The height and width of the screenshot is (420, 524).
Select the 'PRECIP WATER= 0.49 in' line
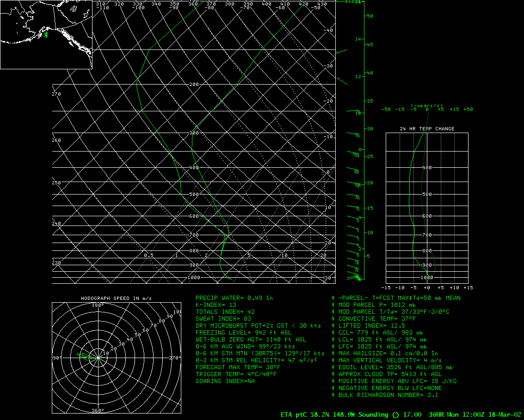coord(234,298)
